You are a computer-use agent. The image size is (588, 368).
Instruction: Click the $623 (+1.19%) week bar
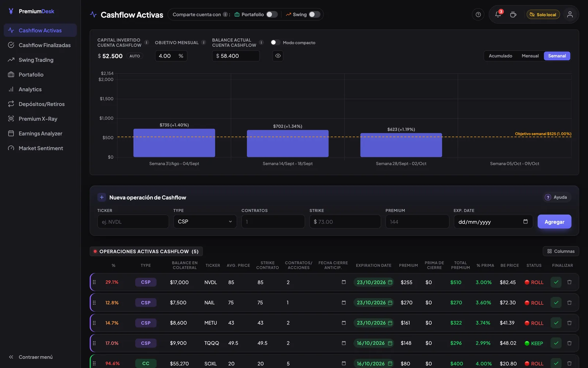click(401, 145)
